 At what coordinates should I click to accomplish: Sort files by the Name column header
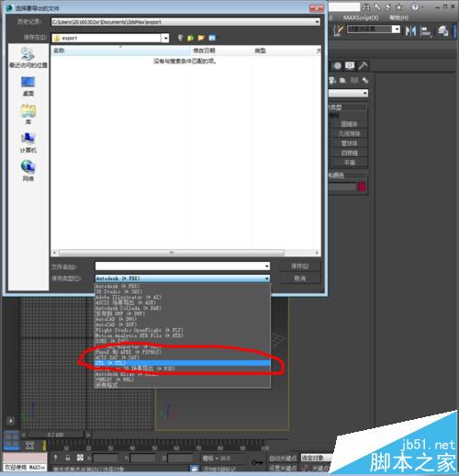click(121, 51)
